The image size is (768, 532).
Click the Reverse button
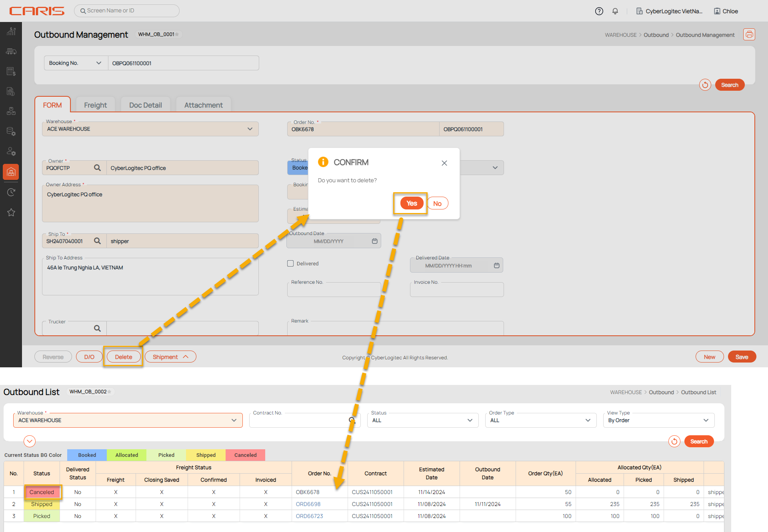53,357
